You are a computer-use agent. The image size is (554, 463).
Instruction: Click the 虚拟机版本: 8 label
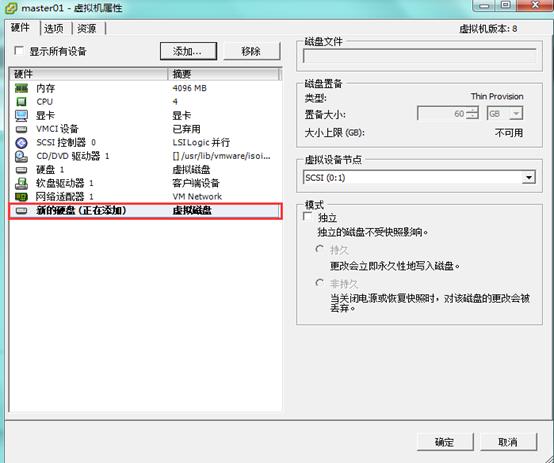488,29
